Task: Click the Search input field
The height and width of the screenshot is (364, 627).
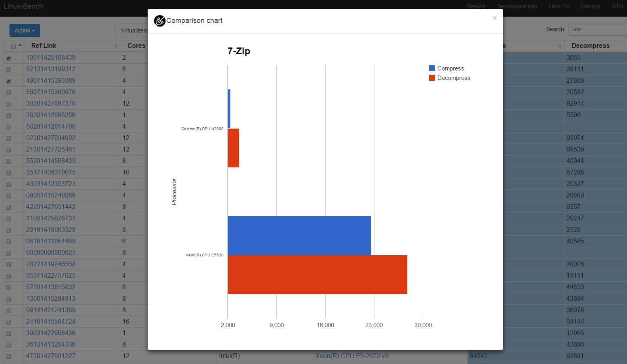Action: pos(597,30)
